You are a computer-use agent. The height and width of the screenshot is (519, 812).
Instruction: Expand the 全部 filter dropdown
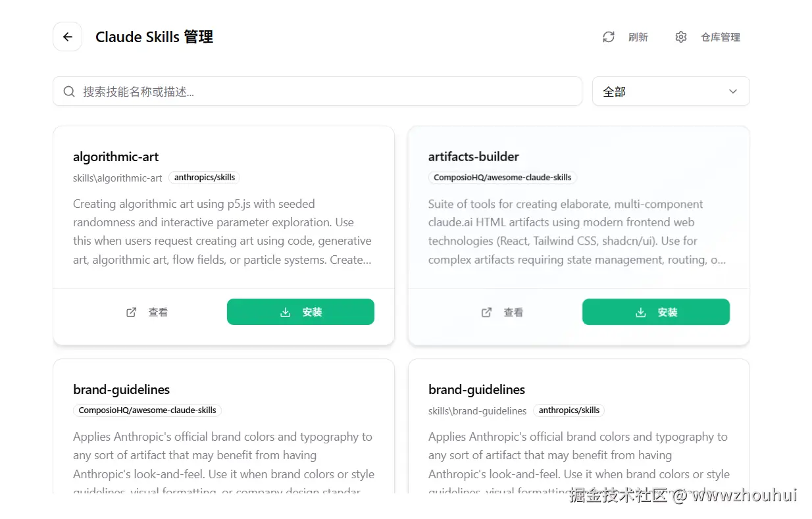[x=670, y=91]
